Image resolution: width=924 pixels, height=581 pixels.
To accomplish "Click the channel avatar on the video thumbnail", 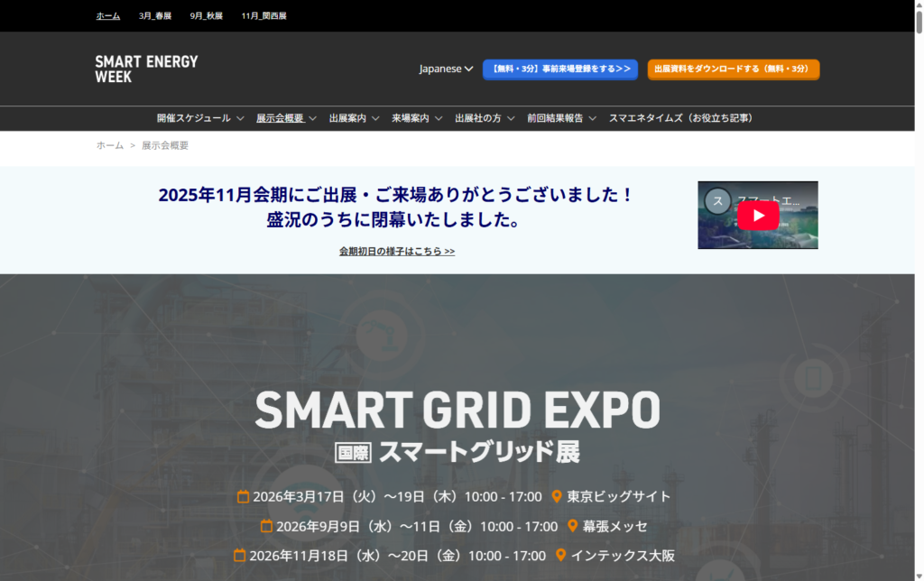I will tap(717, 200).
